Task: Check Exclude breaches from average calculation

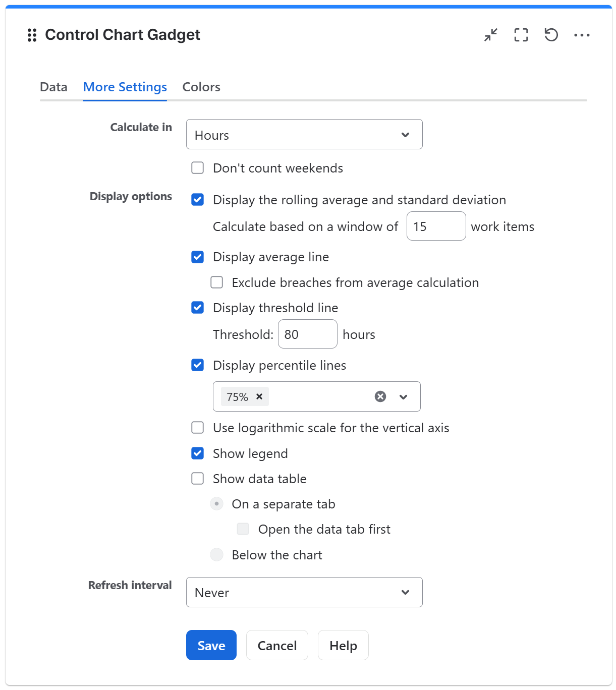Action: pos(217,282)
